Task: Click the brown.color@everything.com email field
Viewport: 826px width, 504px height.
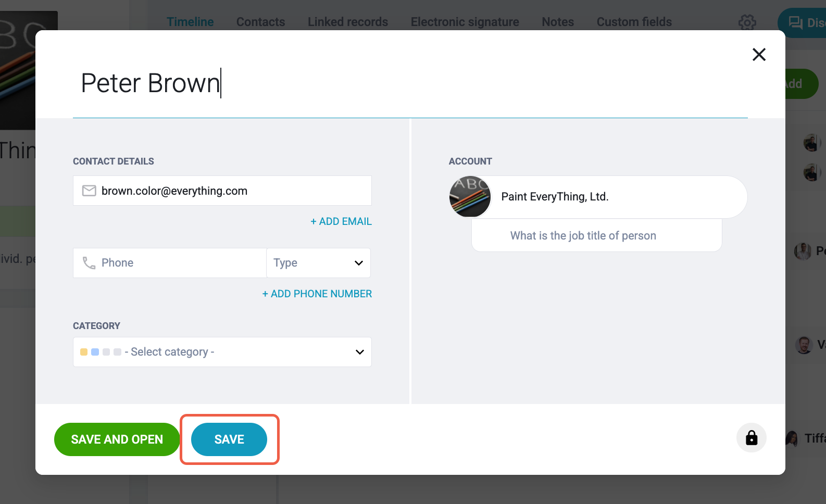Action: point(222,191)
